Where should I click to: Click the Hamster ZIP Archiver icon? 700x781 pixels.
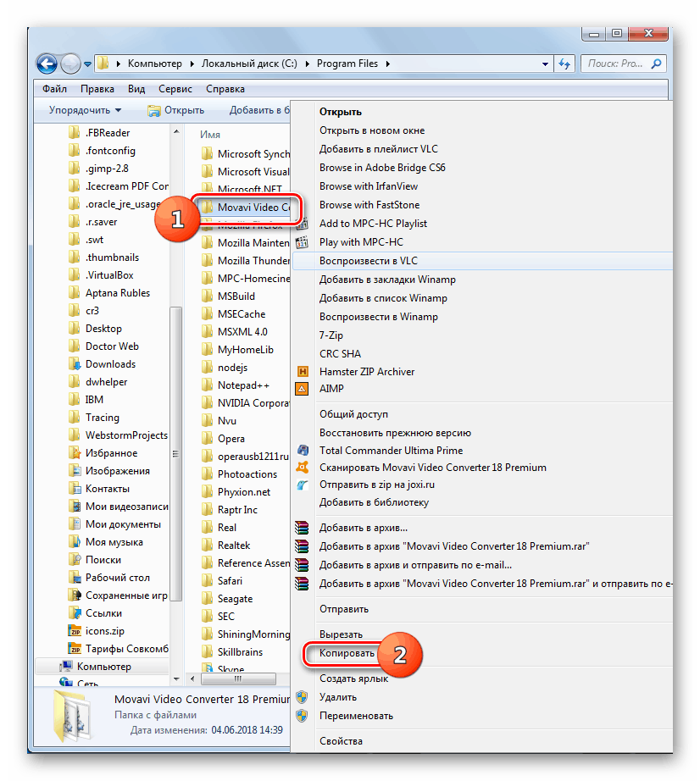pyautogui.click(x=302, y=372)
